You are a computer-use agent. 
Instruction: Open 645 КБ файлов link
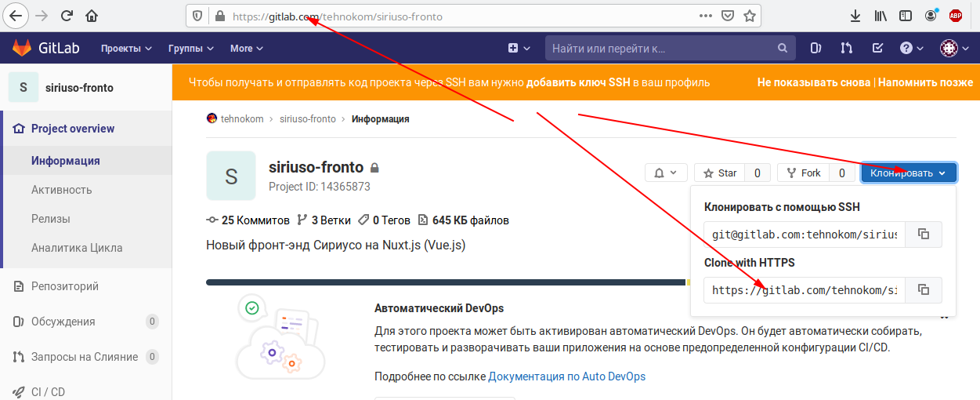click(463, 220)
